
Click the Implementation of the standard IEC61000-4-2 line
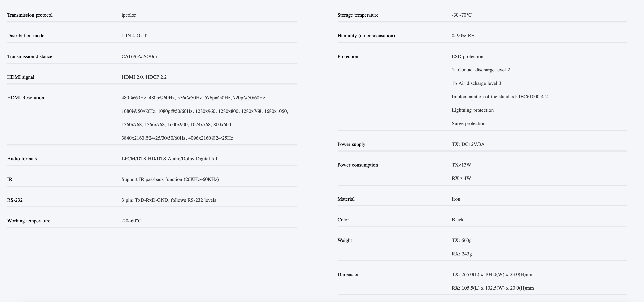[x=500, y=97]
